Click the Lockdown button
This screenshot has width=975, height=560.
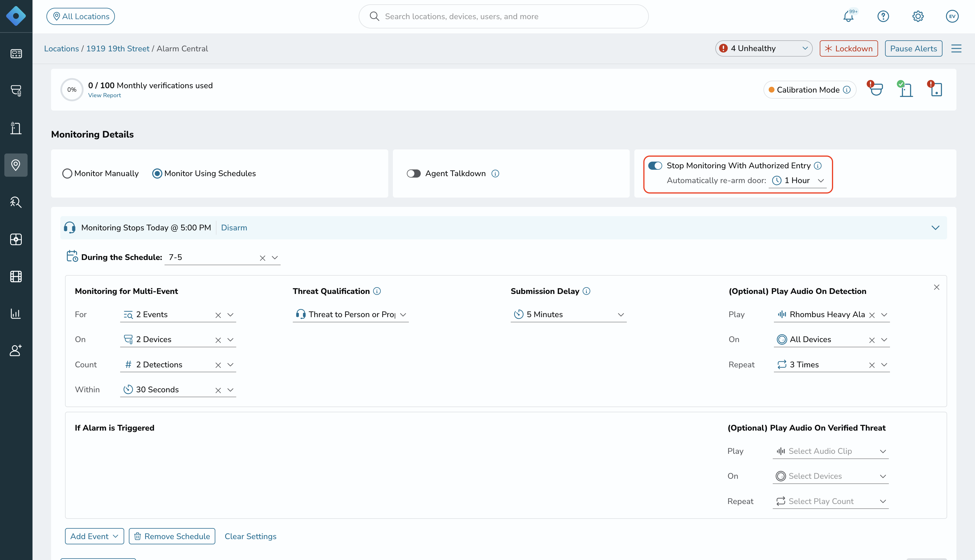[x=848, y=48]
